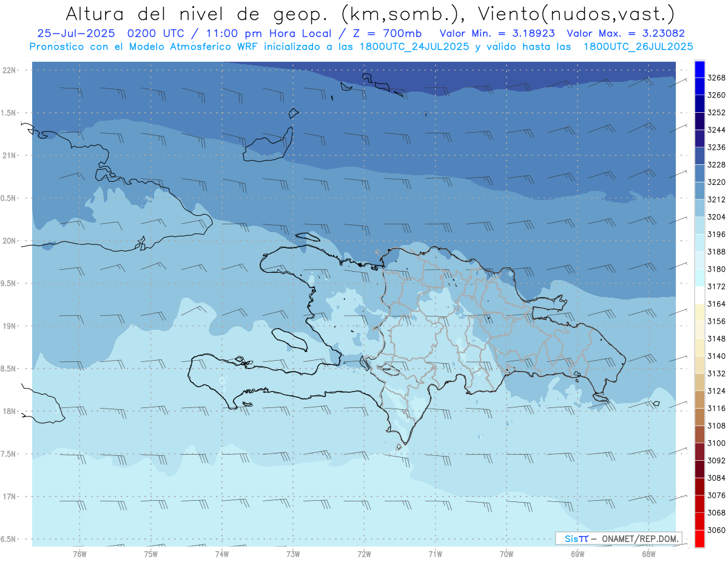
Task: Pick the color segment between 3196 and 3188
Action: click(699, 243)
